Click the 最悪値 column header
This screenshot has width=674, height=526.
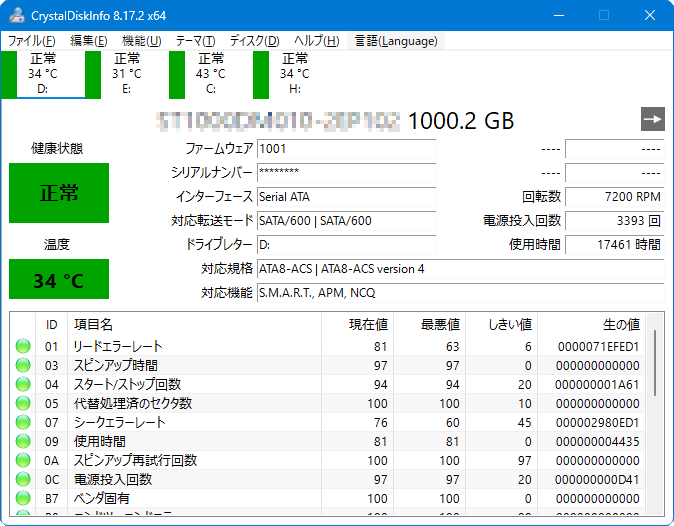[429, 324]
